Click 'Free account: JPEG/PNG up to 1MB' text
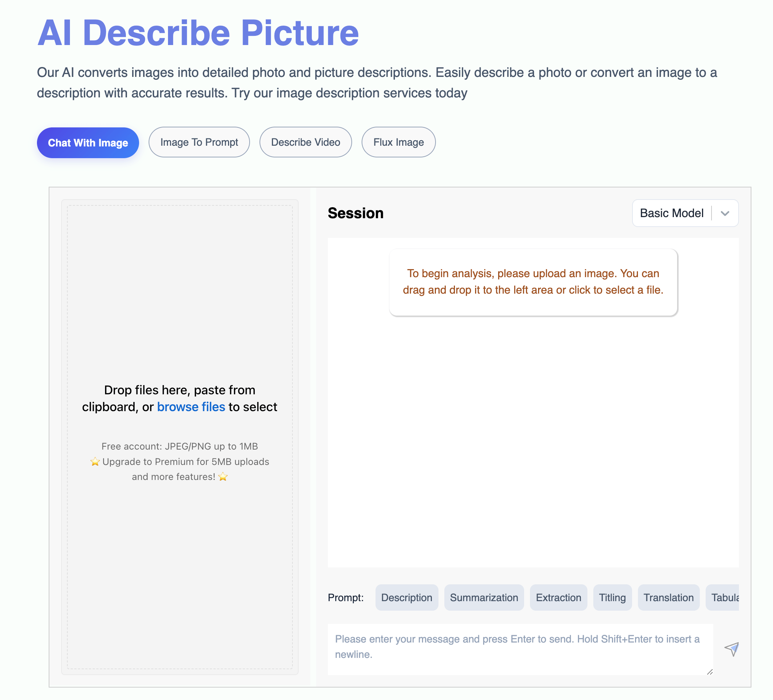The width and height of the screenshot is (773, 700). click(179, 446)
